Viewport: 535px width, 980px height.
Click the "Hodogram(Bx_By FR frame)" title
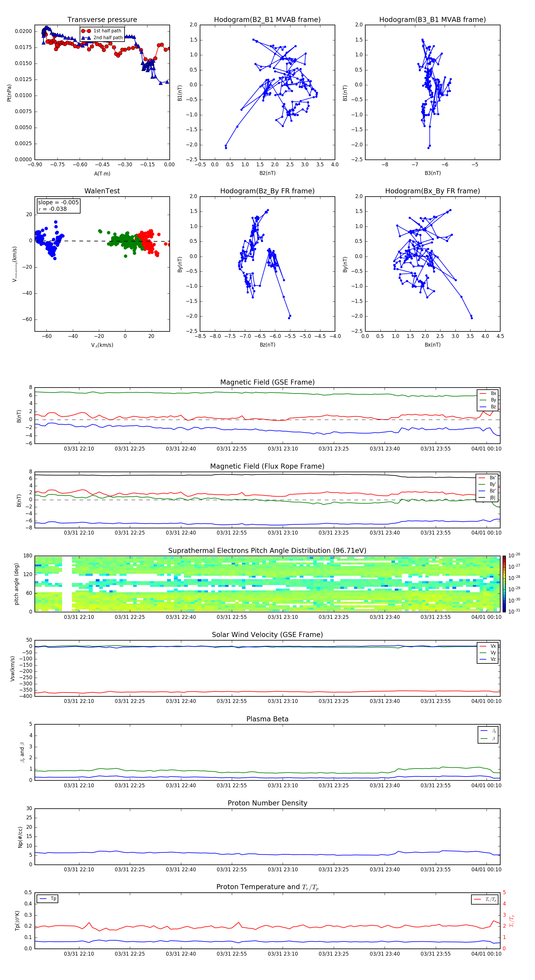432,191
